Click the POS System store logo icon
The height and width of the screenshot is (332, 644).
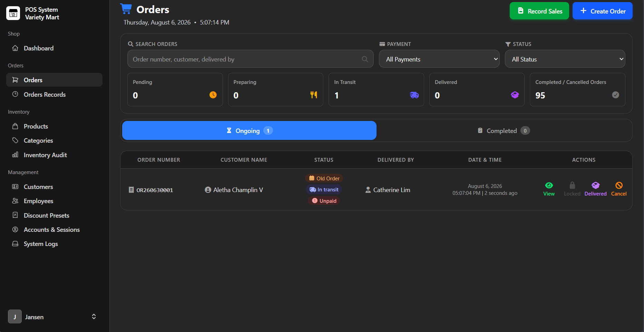coord(13,13)
